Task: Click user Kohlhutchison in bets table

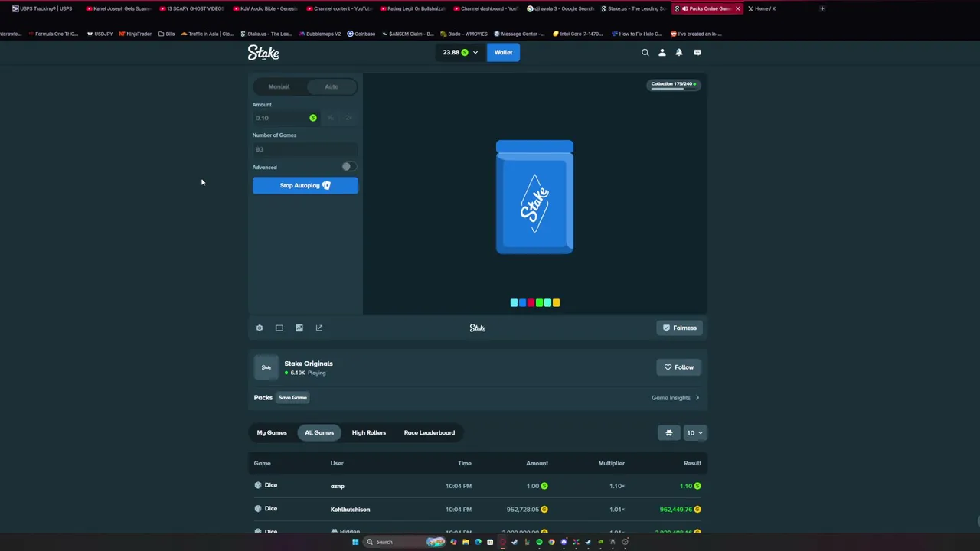Action: click(x=350, y=510)
